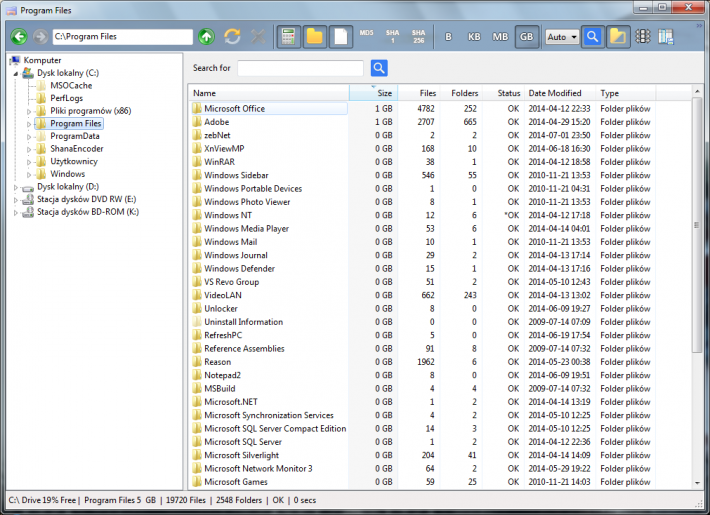Select the GB size unit button

(x=527, y=37)
